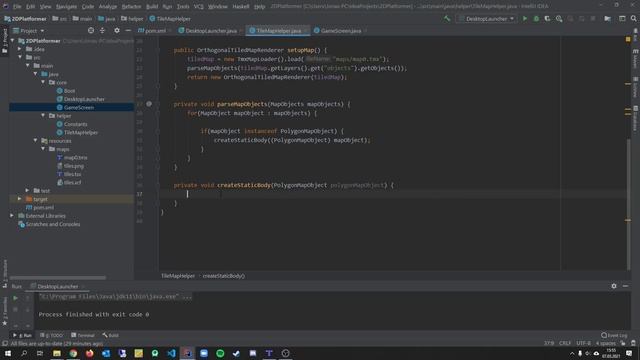640x360 pixels.
Task: Select the Boot class in project tree
Action: click(x=69, y=91)
